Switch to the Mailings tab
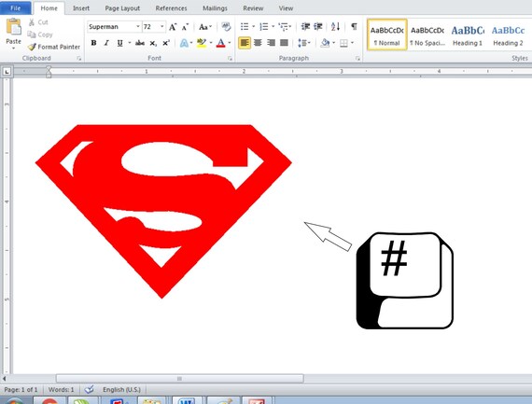The image size is (532, 404). (215, 8)
